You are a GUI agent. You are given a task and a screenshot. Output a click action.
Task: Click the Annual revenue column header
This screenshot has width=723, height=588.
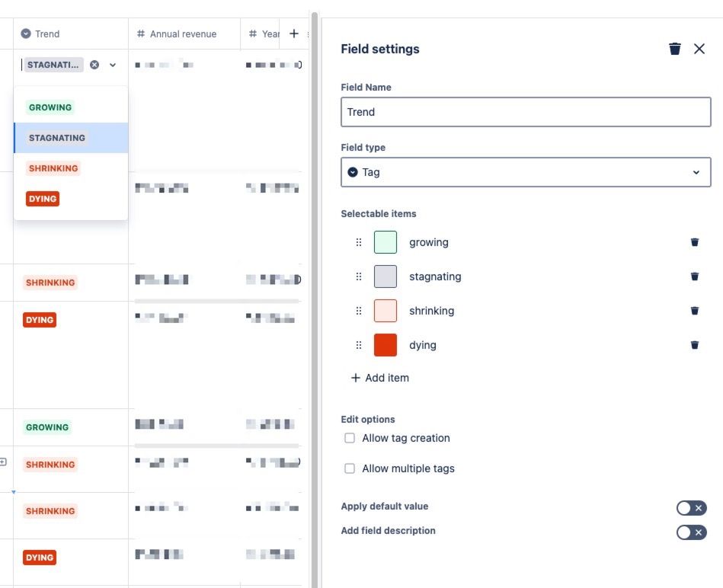(x=184, y=34)
